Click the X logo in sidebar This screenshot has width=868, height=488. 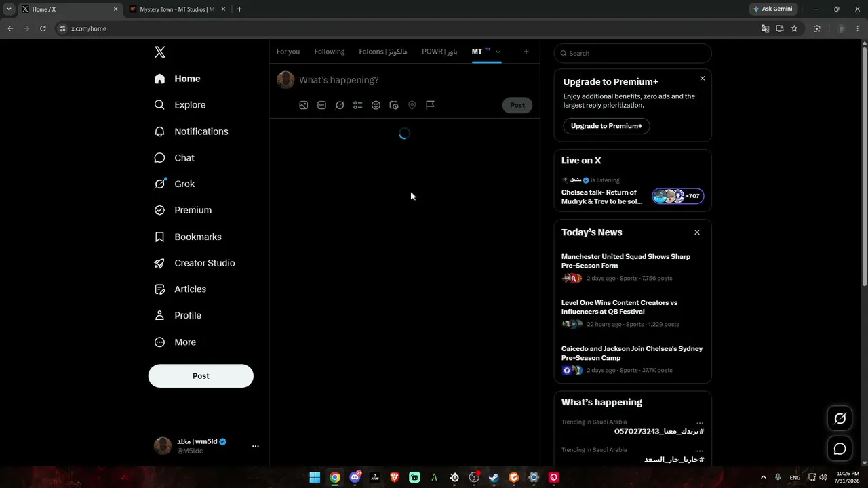(x=160, y=52)
